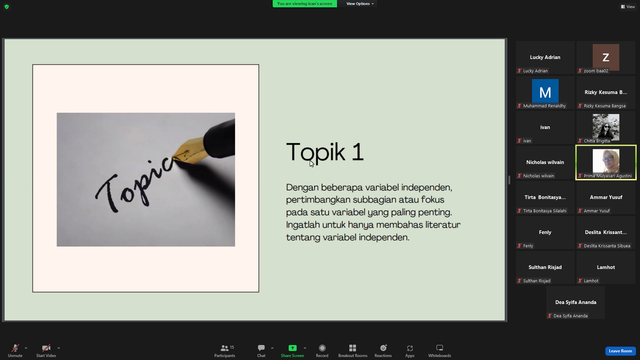640x360 pixels.
Task: Select Nicholas wilvain's participant tile
Action: point(545,163)
